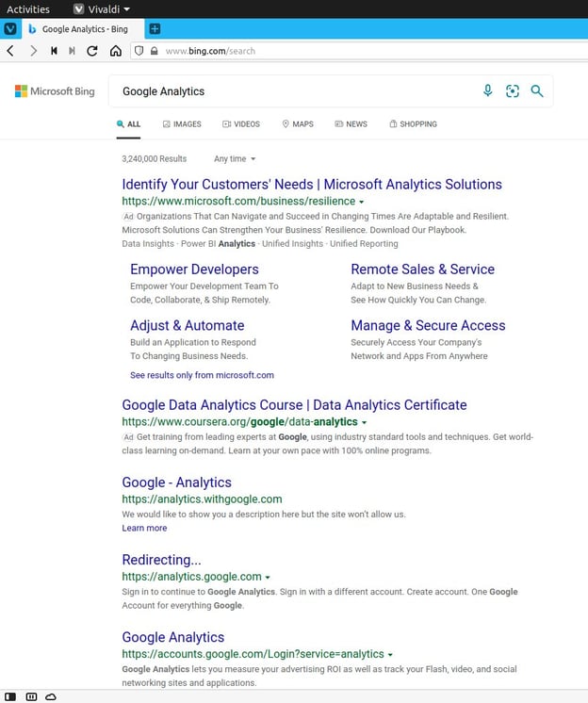Switch to the IMAGES search tab
This screenshot has height=703, width=588.
coord(181,124)
